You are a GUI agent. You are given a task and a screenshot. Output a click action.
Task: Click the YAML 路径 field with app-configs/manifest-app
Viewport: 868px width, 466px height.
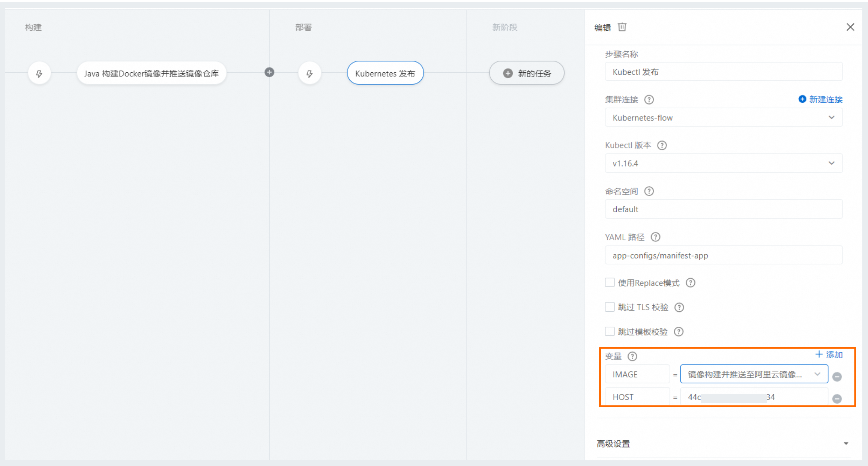click(724, 255)
